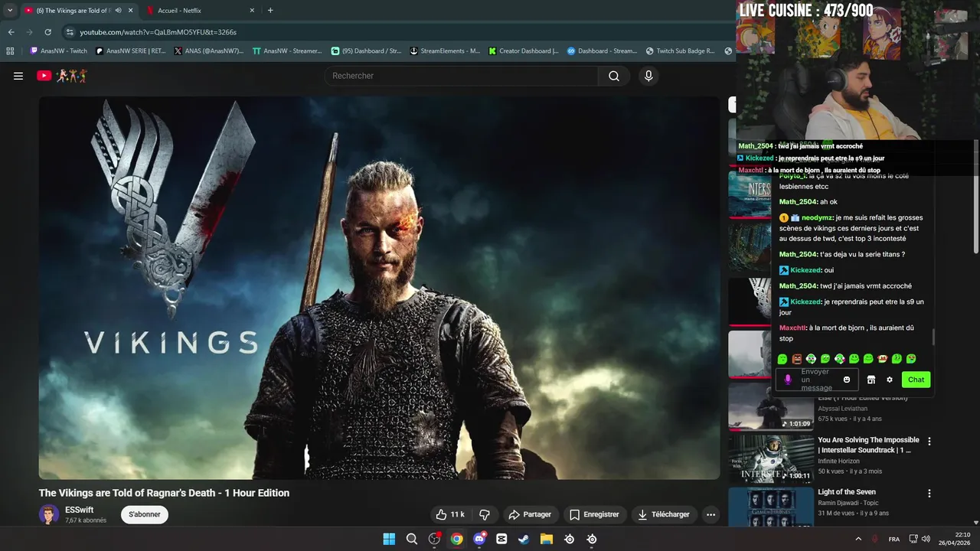Screen dimensions: 980x551
Task: Focus the Envoyer un message field
Action: pos(817,380)
